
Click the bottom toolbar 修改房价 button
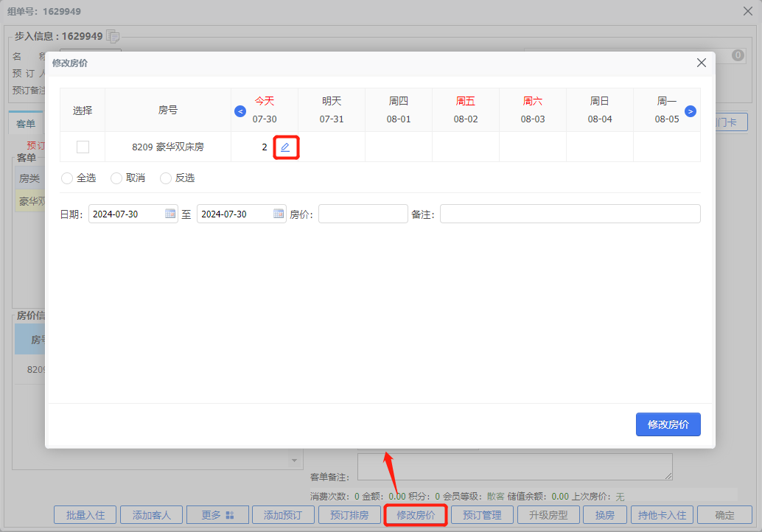click(x=416, y=515)
